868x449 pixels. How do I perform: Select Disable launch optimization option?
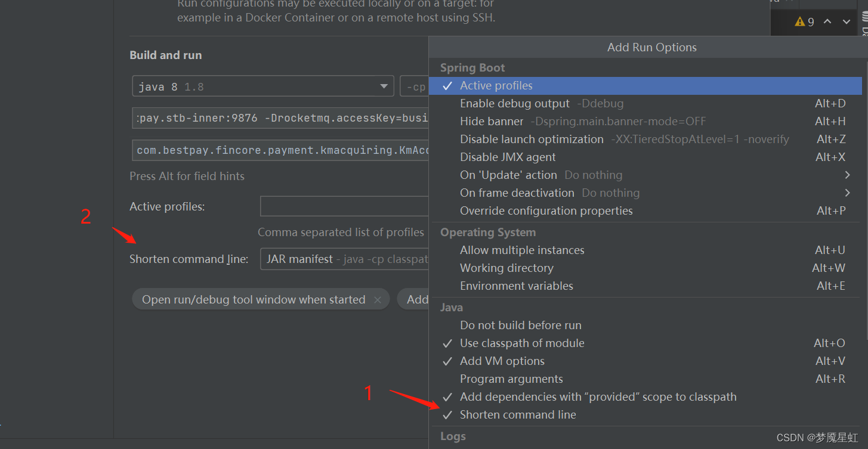pyautogui.click(x=645, y=140)
